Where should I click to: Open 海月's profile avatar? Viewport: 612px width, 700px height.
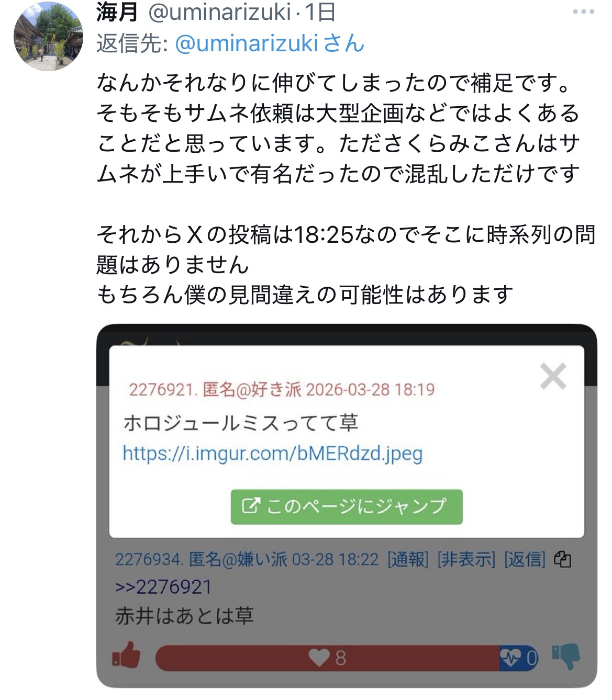click(x=48, y=35)
